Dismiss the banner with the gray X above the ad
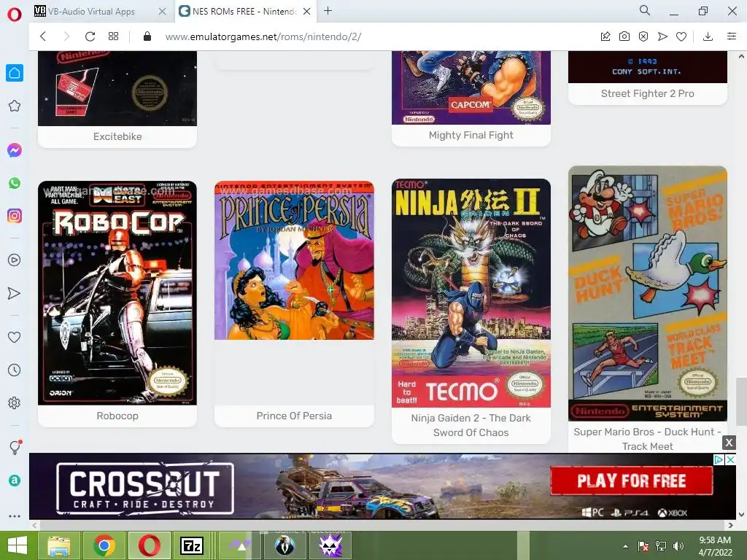 tap(729, 443)
